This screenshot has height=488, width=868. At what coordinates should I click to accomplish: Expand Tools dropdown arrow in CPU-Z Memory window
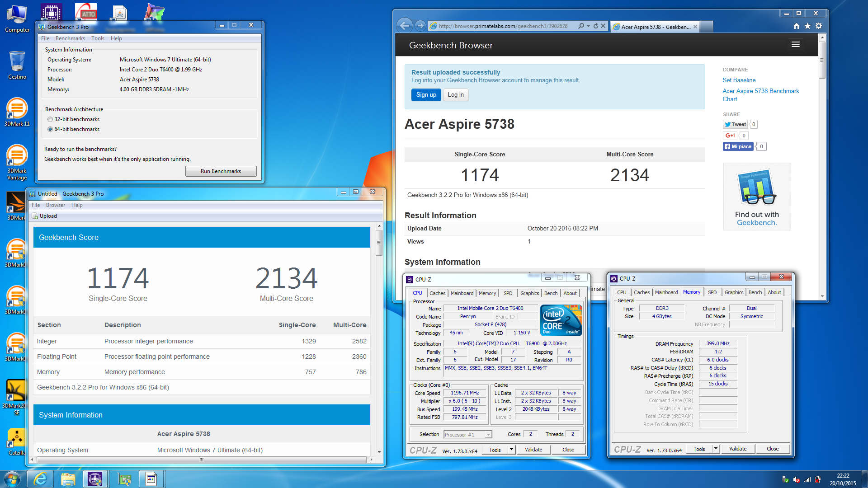coord(716,449)
